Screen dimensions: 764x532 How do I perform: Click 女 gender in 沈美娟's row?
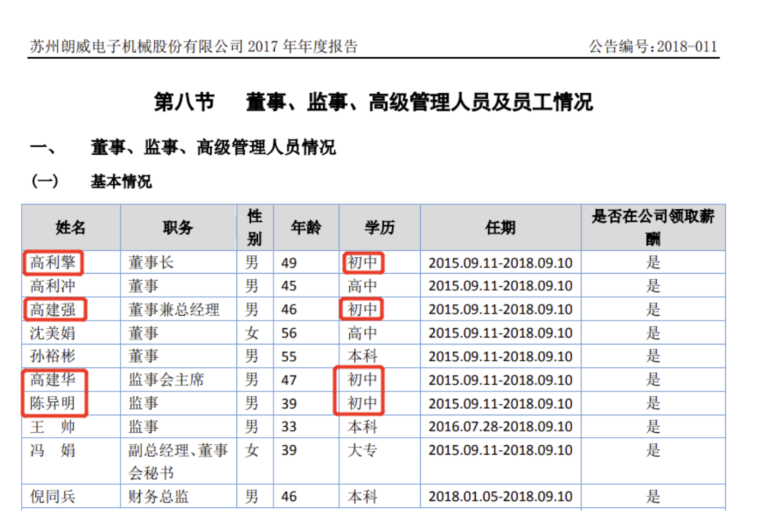[x=252, y=333]
